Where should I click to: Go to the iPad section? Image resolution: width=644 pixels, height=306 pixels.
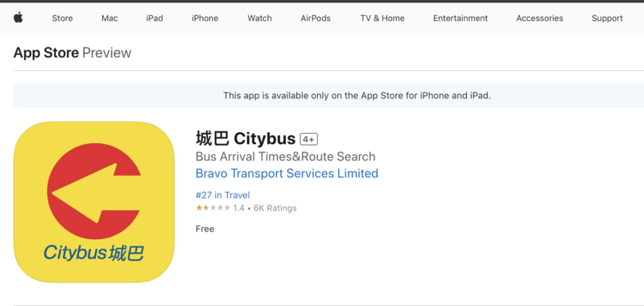[x=155, y=18]
